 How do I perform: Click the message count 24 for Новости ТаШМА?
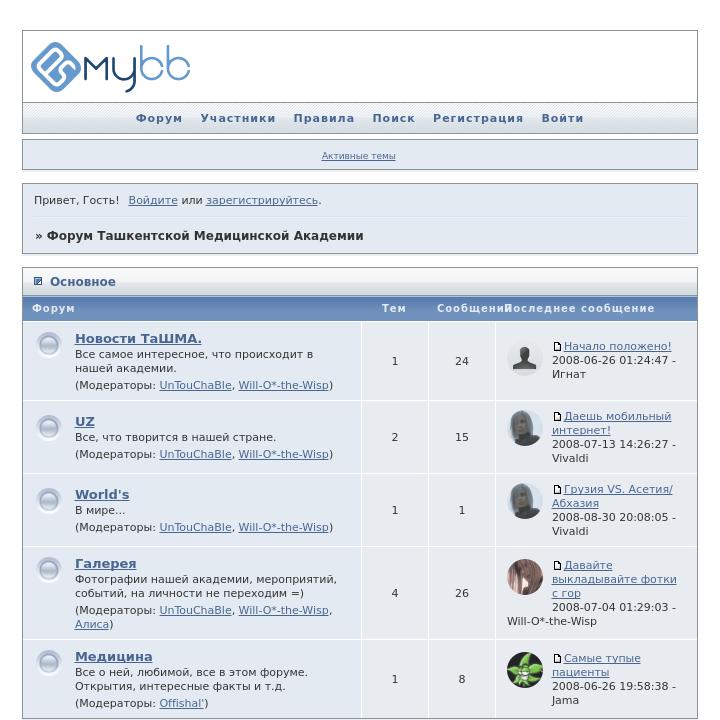[461, 361]
